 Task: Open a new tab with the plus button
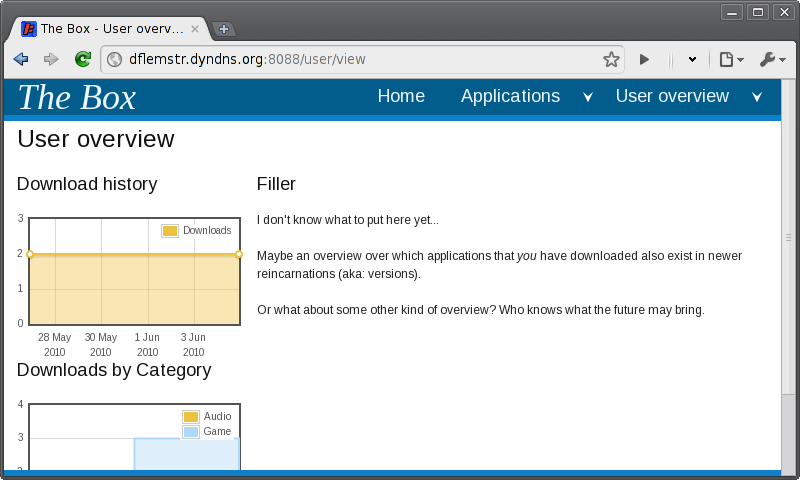click(224, 29)
